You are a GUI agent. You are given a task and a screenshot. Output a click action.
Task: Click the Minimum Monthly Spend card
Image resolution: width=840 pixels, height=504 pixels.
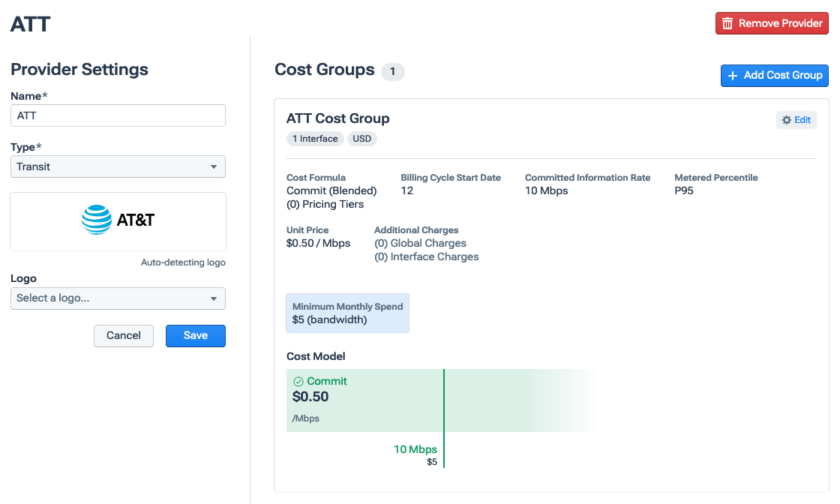[x=347, y=313]
